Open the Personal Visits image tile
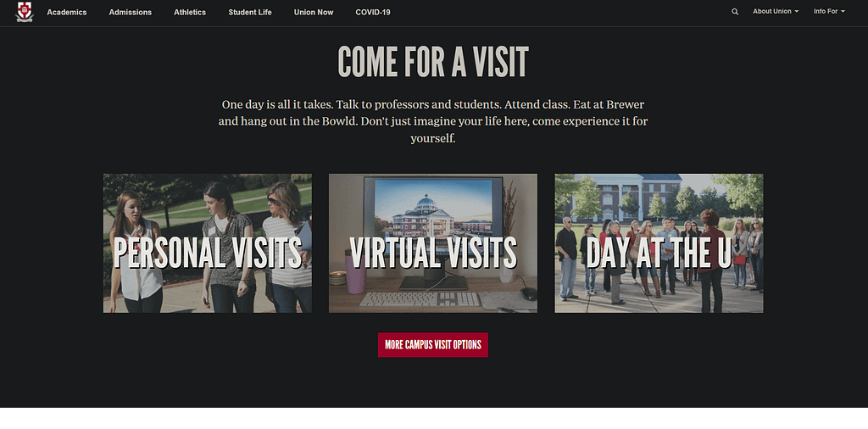Image resolution: width=868 pixels, height=429 pixels. [208, 243]
